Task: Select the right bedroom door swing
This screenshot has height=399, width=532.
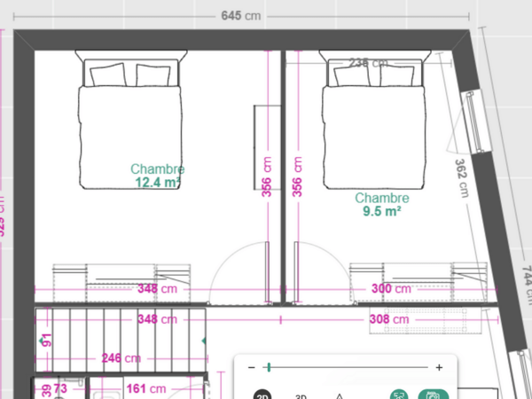Action: [x=324, y=273]
